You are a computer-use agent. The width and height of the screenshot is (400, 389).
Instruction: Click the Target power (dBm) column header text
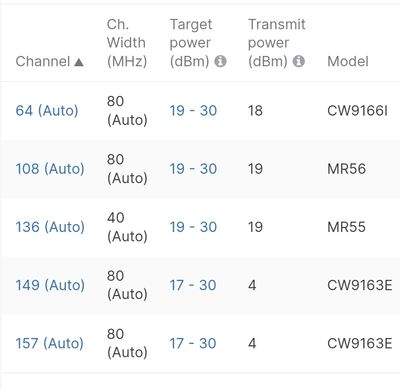(x=191, y=43)
